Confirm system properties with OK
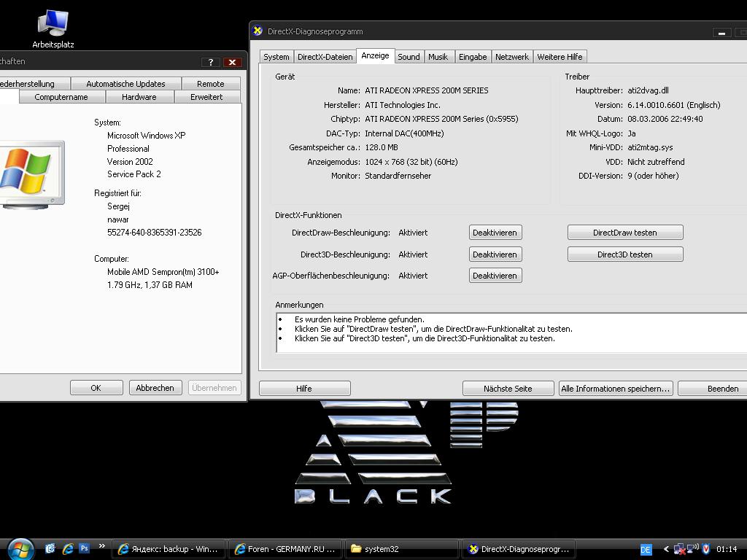The height and width of the screenshot is (560, 747). click(96, 388)
